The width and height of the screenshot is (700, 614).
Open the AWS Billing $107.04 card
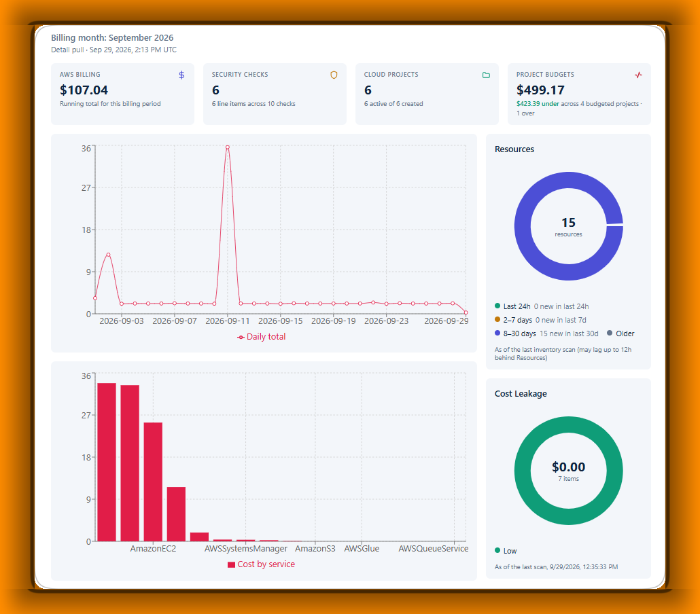click(122, 94)
